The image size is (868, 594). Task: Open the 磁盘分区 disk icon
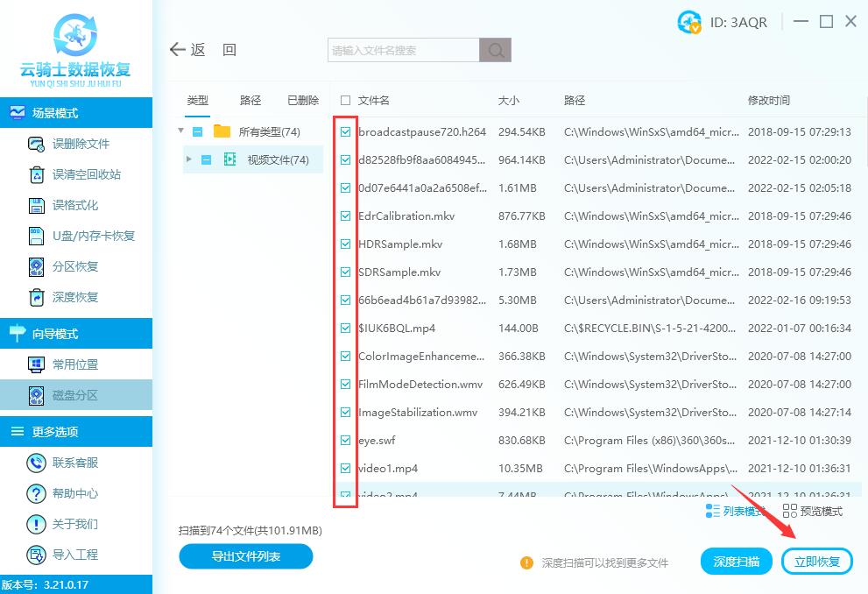[36, 395]
